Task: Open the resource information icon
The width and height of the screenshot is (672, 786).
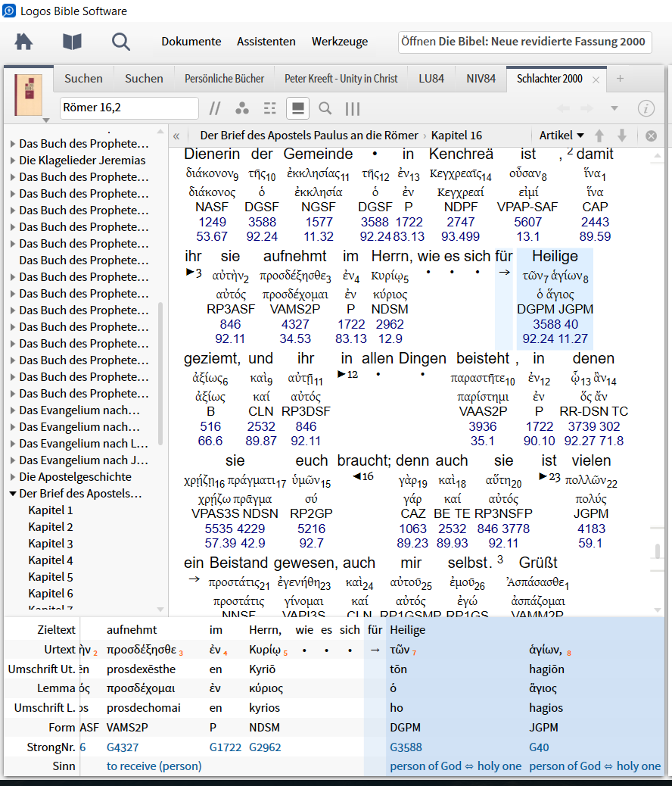Action: pyautogui.click(x=646, y=108)
